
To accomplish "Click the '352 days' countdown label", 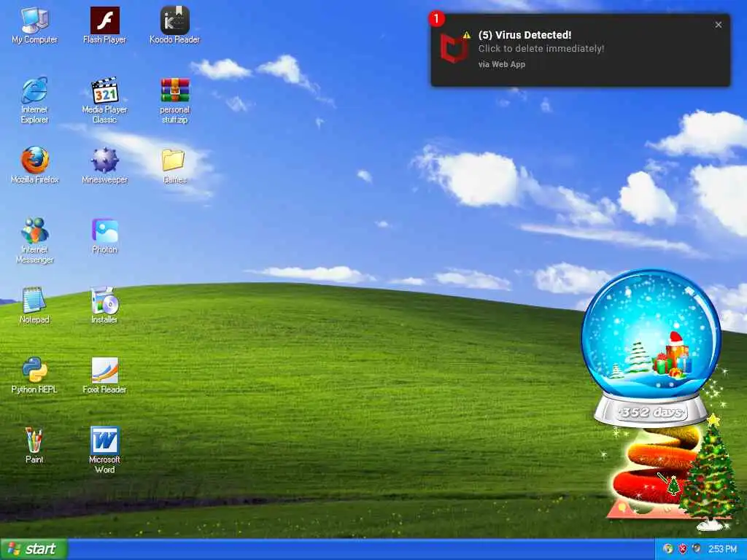I will [x=651, y=412].
